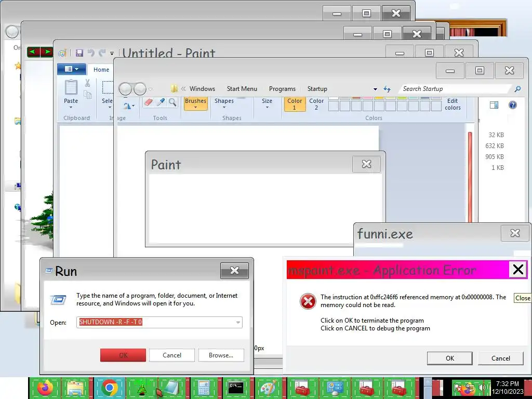Switch to the Home tab in Paint
This screenshot has width=532, height=399.
pyautogui.click(x=101, y=70)
